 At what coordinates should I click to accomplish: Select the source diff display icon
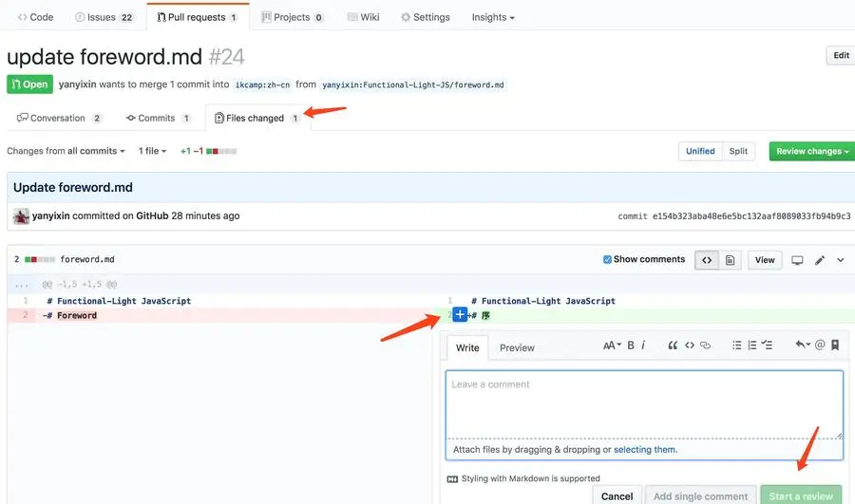pyautogui.click(x=707, y=260)
